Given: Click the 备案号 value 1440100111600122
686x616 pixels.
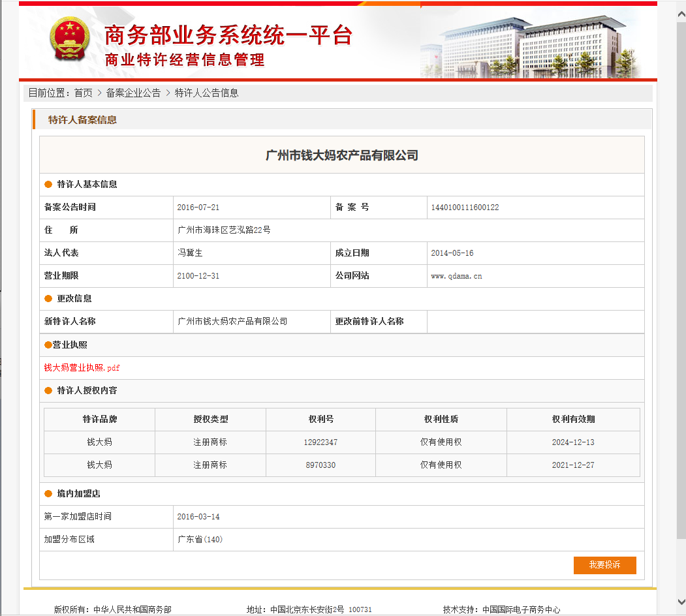Looking at the screenshot, I should pos(465,208).
